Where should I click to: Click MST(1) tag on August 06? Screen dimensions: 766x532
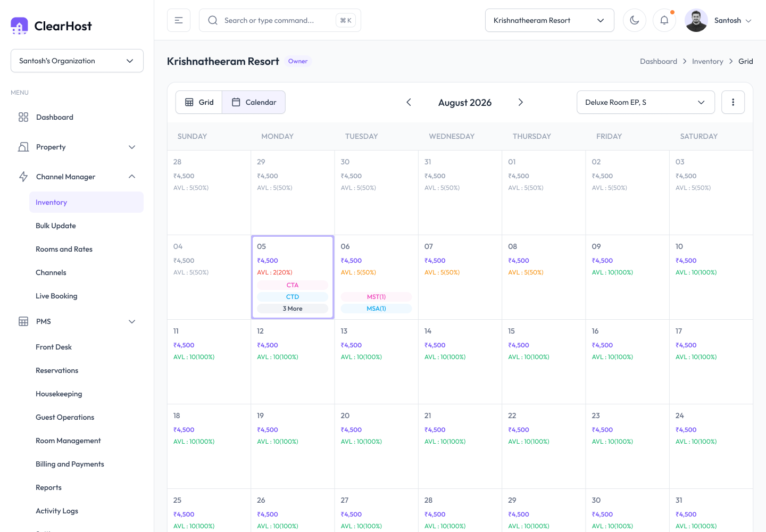pyautogui.click(x=376, y=297)
